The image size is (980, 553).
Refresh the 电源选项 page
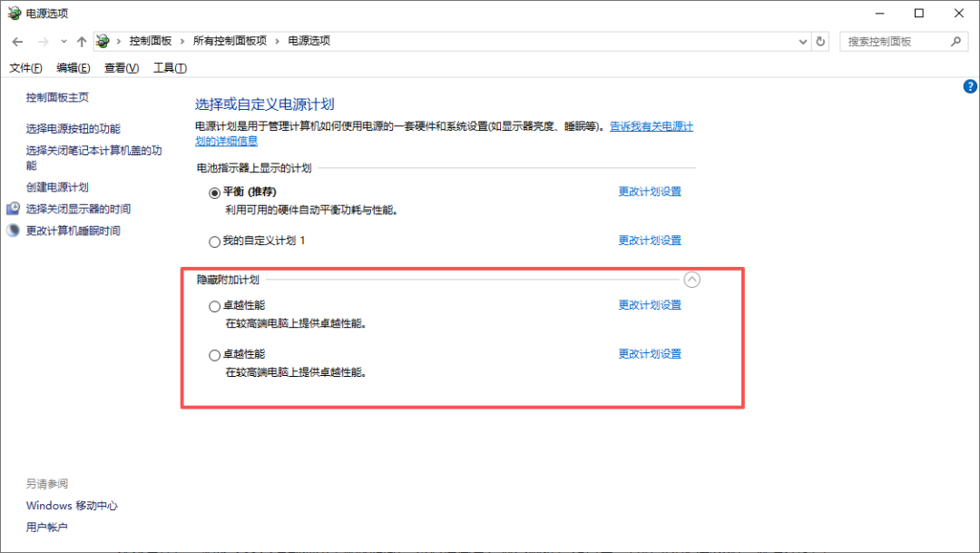(820, 42)
